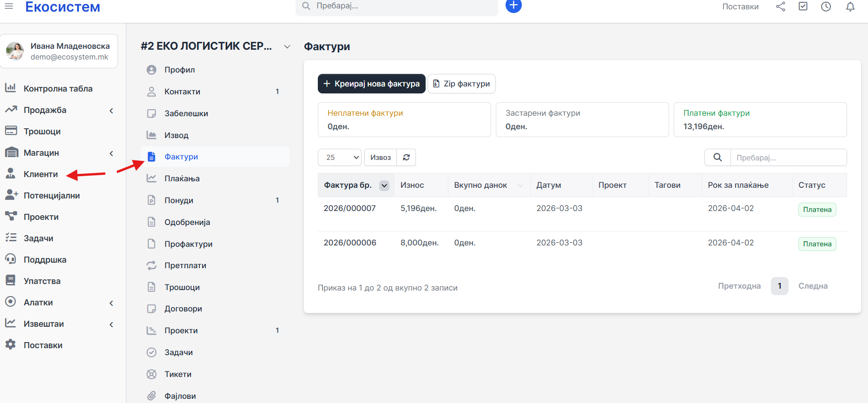The height and width of the screenshot is (403, 868).
Task: Click the hamburger menu icon
Action: point(9,7)
